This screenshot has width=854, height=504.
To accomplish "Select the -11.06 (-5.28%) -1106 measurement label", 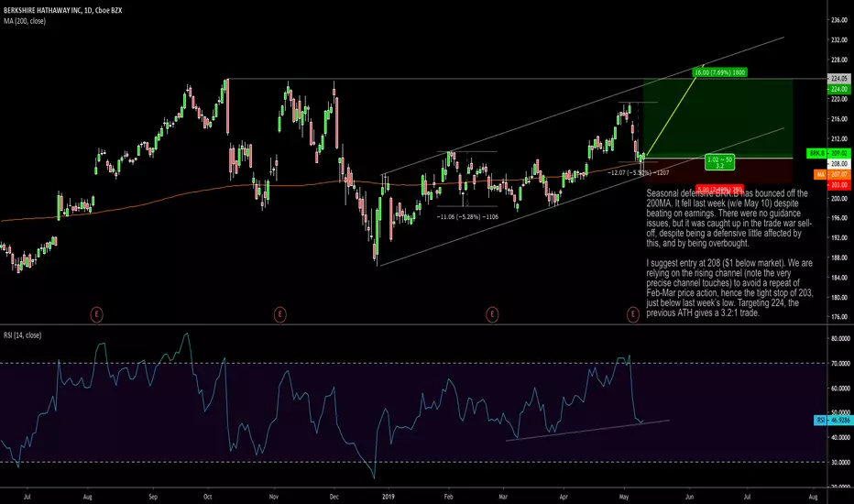I will tap(467, 217).
